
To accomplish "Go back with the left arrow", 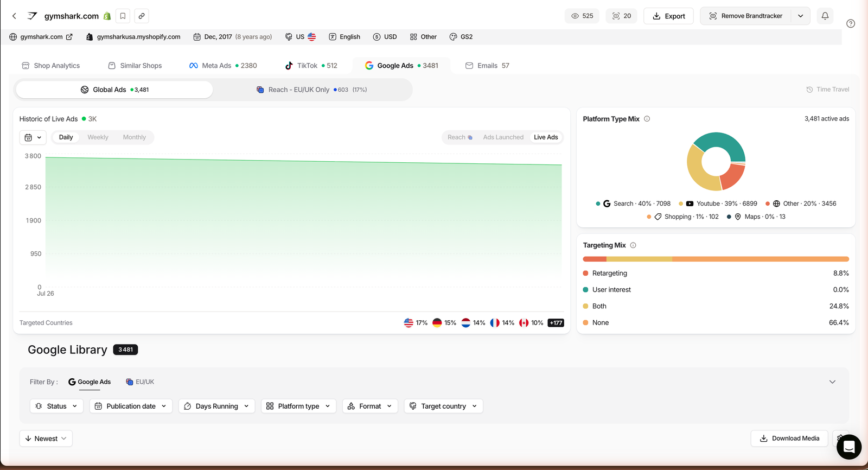I will [x=14, y=16].
